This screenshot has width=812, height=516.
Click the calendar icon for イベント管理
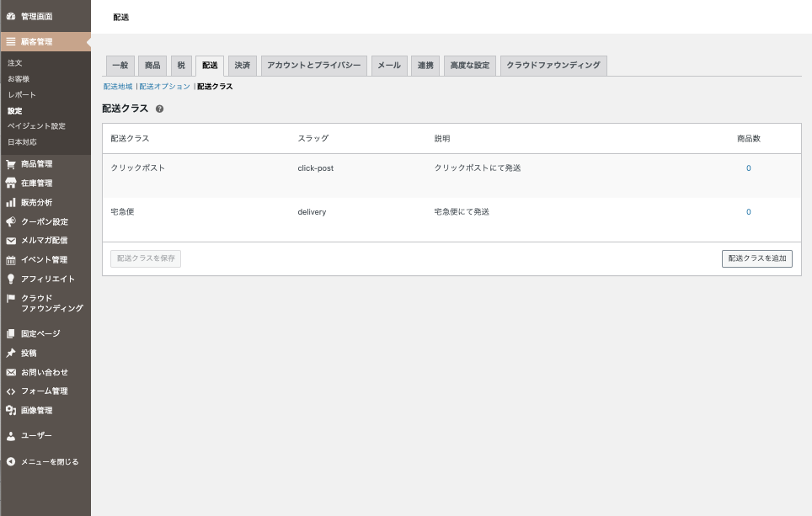11,260
